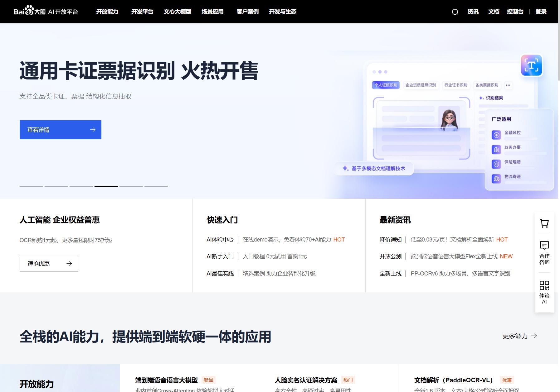560x392 pixels.
Task: Click the three-dot more tab in banner
Action: 508,85
